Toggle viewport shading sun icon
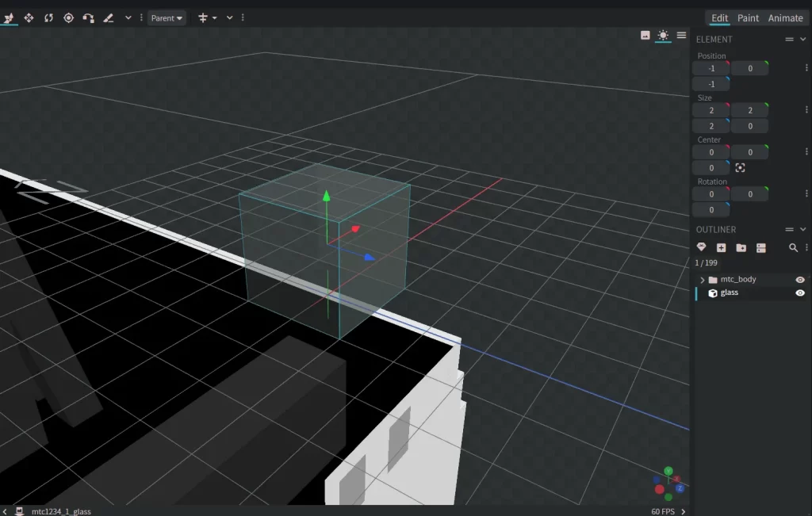 pos(663,35)
